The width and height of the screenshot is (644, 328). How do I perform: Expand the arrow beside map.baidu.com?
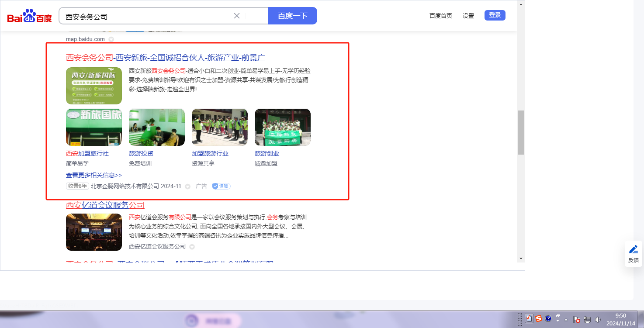[111, 39]
